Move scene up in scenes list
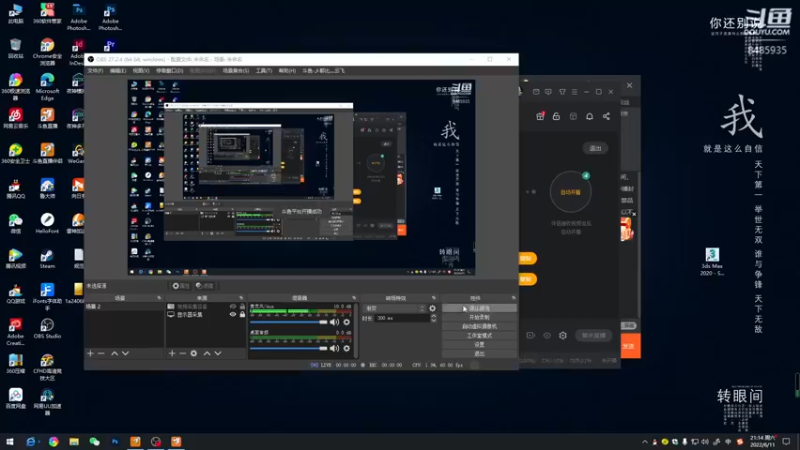The image size is (800, 450). pos(115,353)
